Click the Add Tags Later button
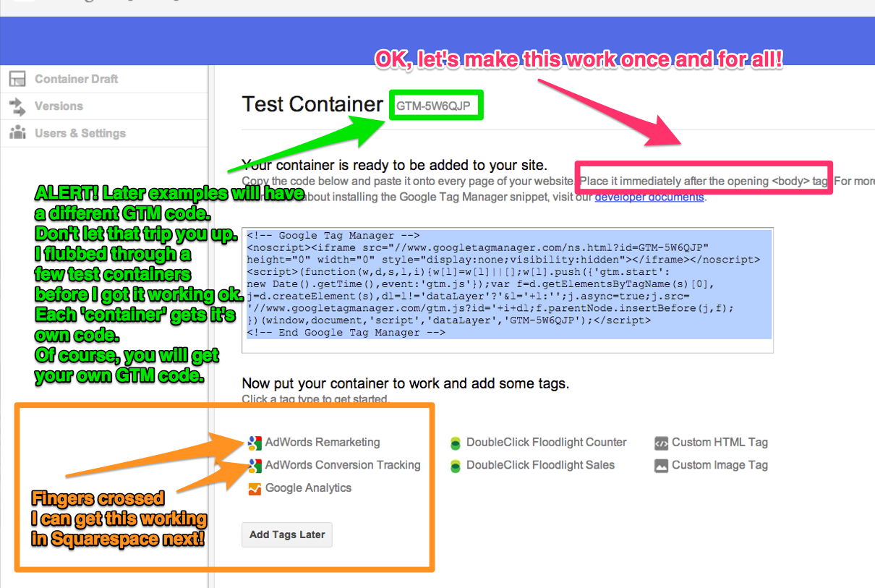Viewport: 875px width, 588px height. point(287,535)
